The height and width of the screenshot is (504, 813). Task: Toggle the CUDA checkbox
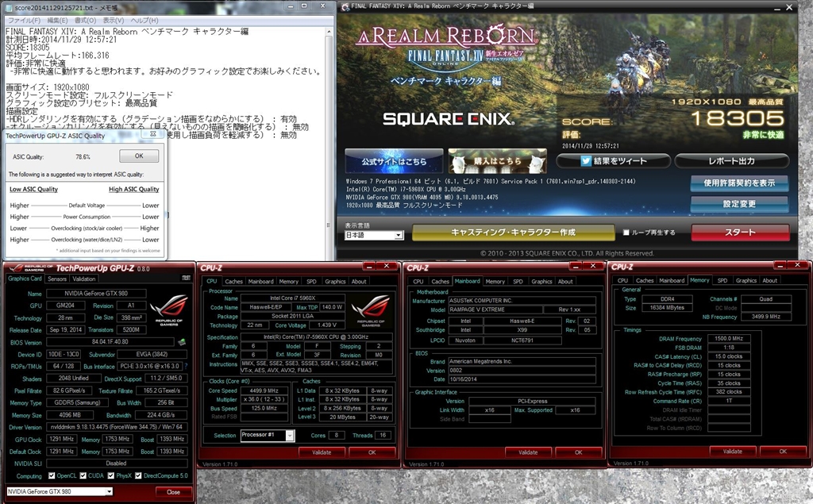(83, 475)
